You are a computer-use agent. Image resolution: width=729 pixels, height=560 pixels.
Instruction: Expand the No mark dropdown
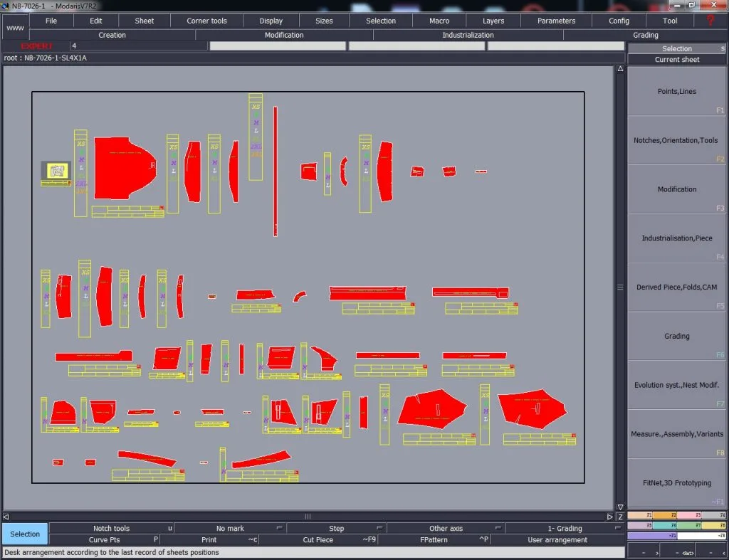pyautogui.click(x=230, y=529)
